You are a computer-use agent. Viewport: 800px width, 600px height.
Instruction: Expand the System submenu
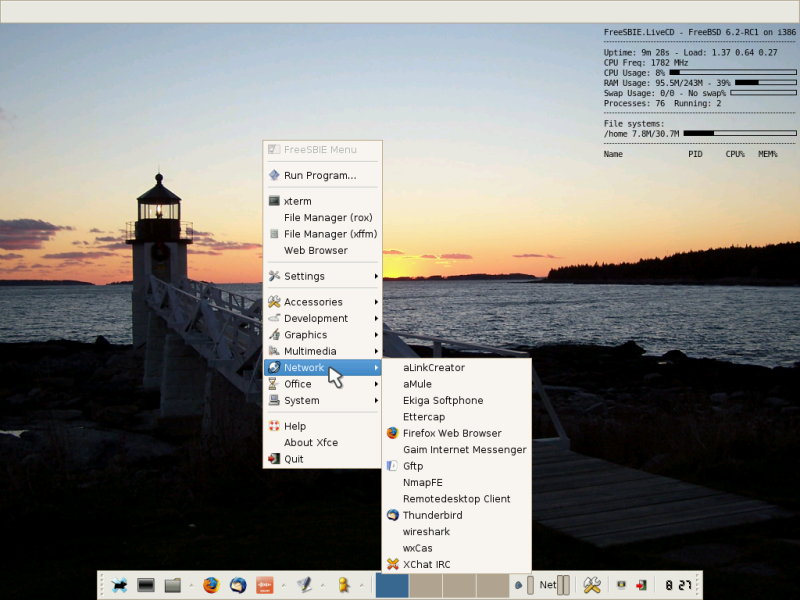pyautogui.click(x=322, y=400)
